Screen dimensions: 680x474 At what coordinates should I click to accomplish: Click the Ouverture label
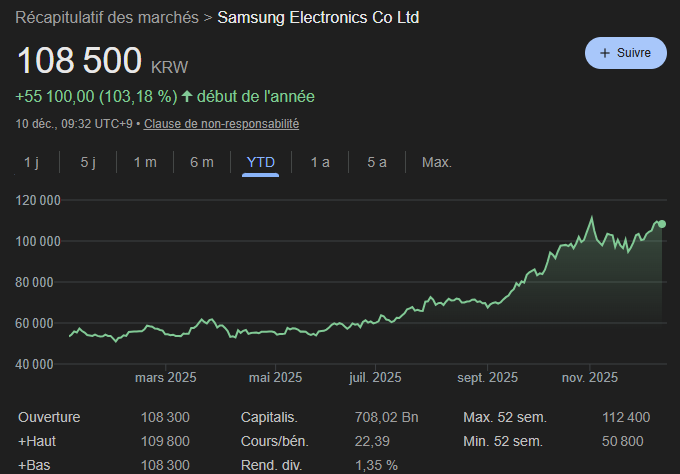(49, 417)
